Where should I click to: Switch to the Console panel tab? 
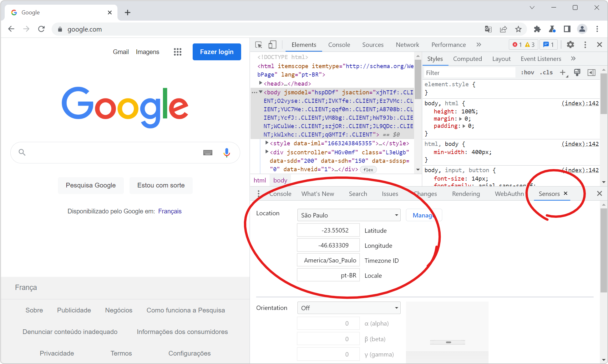(x=339, y=45)
